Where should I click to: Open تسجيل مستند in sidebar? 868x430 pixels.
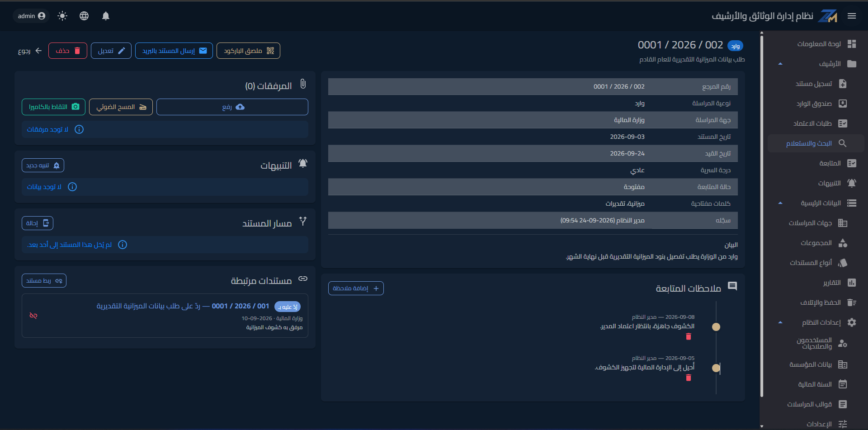(x=816, y=84)
